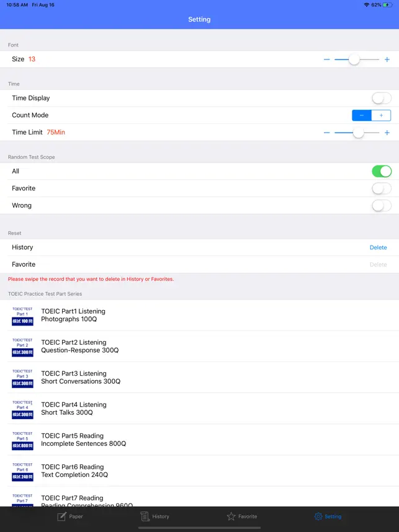The width and height of the screenshot is (399, 532).
Task: Open the Favorite tab
Action: 242,516
